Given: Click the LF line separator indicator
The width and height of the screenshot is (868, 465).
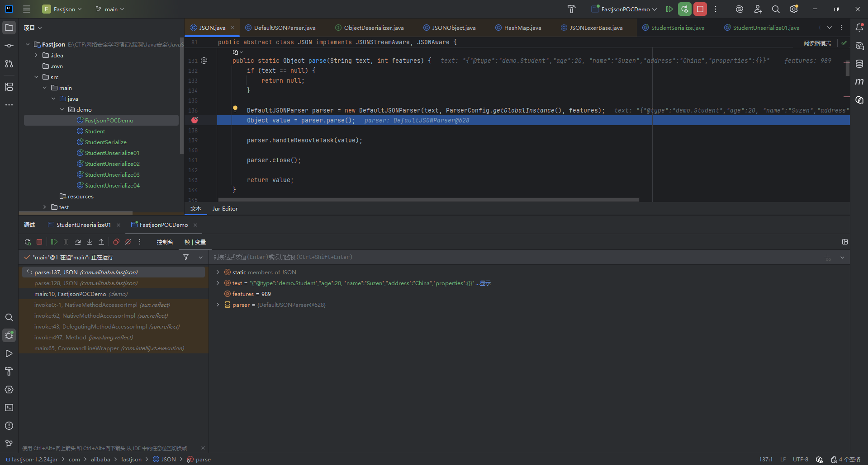Looking at the screenshot, I should pyautogui.click(x=783, y=460).
